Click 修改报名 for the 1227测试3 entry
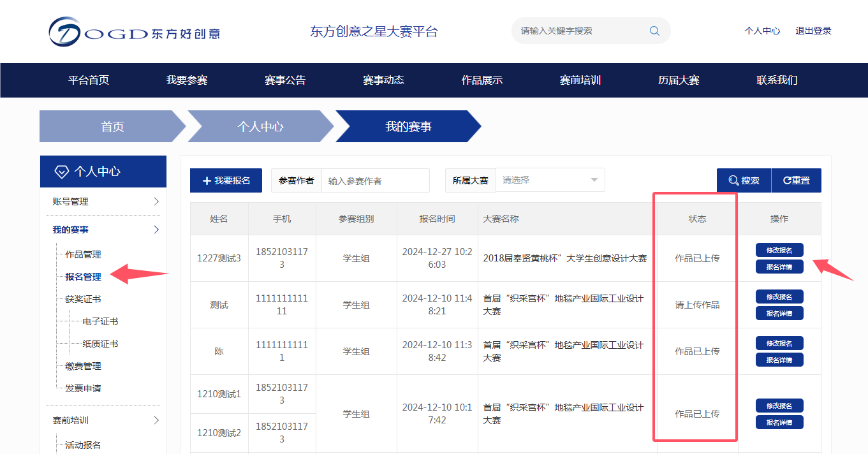This screenshot has width=868, height=454. pos(779,249)
